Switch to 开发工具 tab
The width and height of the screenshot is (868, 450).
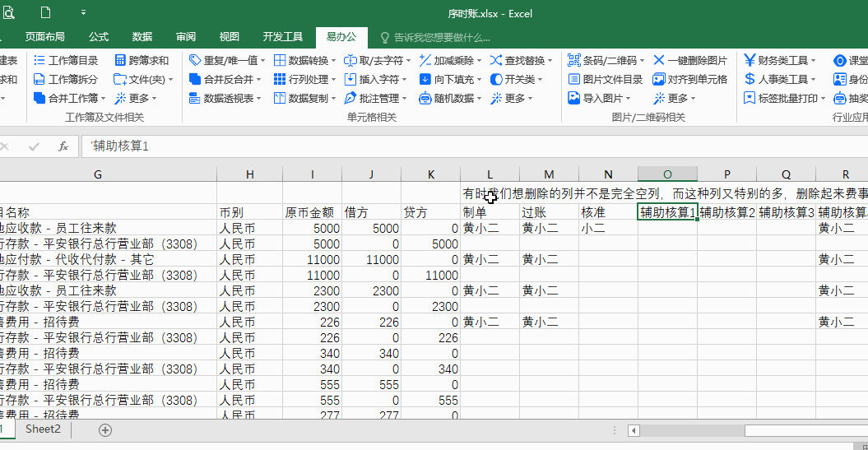(x=283, y=36)
